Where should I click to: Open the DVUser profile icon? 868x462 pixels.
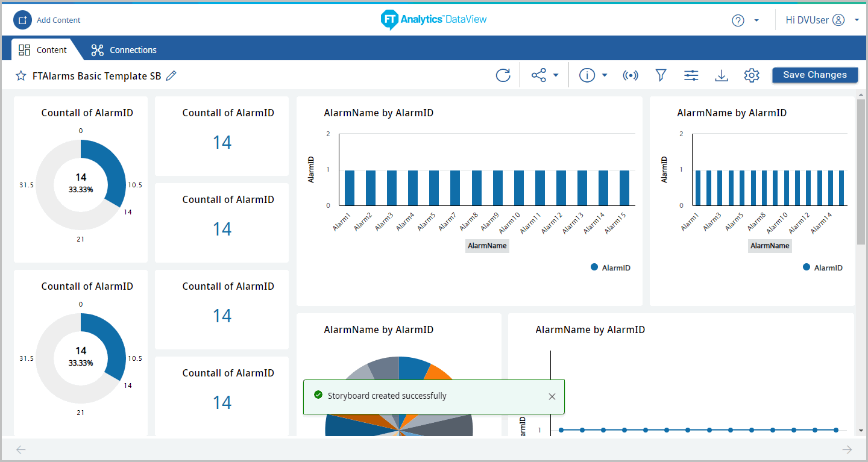click(838, 20)
